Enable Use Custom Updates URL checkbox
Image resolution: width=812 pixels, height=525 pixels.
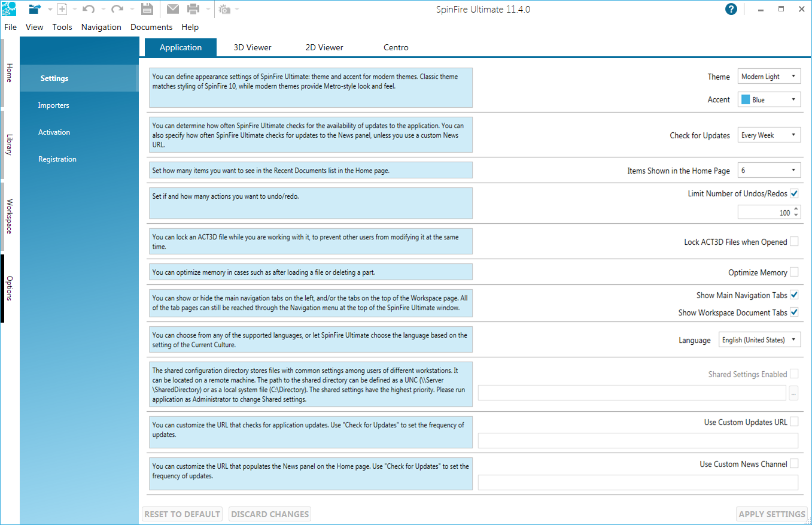coord(794,422)
